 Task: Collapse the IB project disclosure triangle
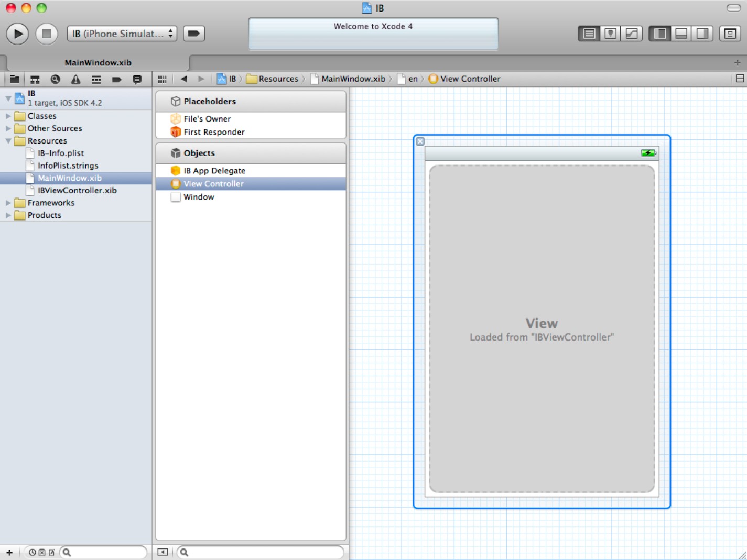coord(8,98)
